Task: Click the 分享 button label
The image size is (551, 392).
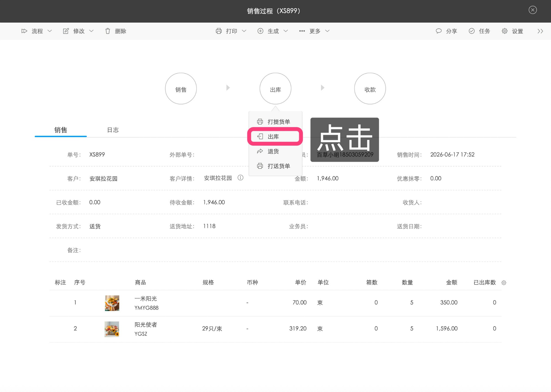Action: (x=452, y=31)
